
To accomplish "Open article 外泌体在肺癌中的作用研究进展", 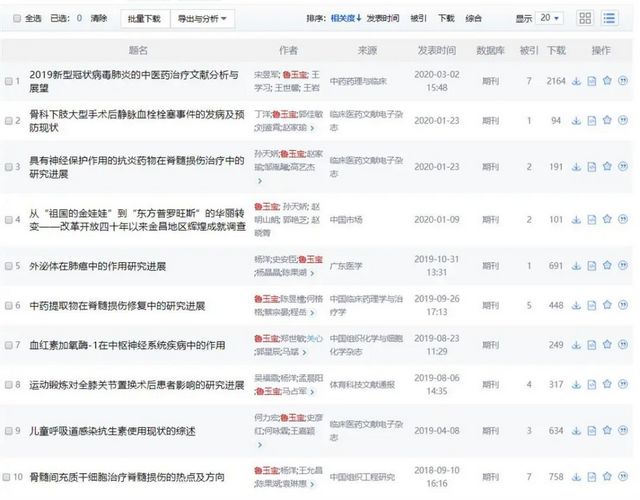I will pyautogui.click(x=98, y=267).
